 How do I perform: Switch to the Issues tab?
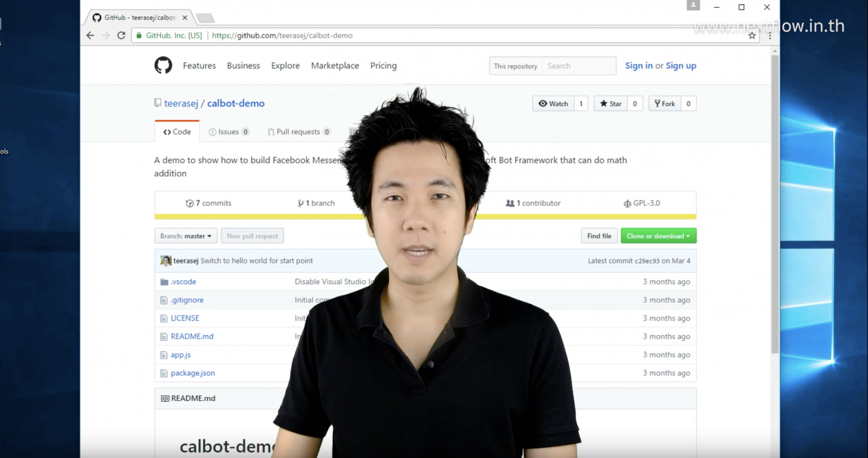[228, 132]
